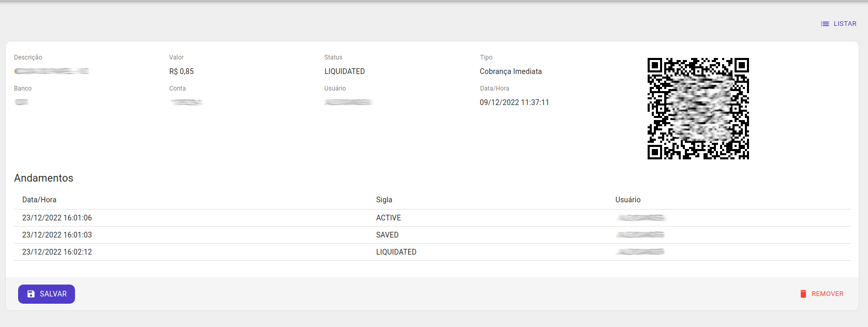Screen dimensions: 868x327
Task: Open the LISTAR link
Action: pos(839,24)
